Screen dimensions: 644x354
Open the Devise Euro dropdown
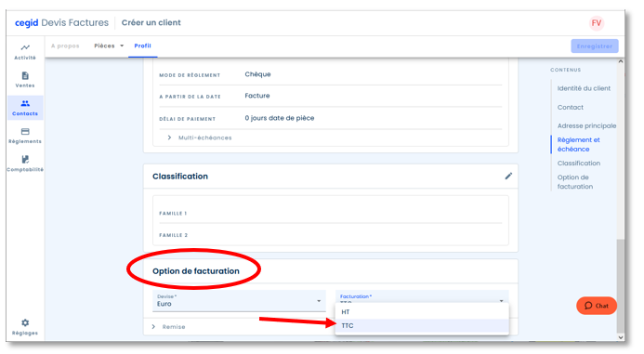click(x=239, y=301)
